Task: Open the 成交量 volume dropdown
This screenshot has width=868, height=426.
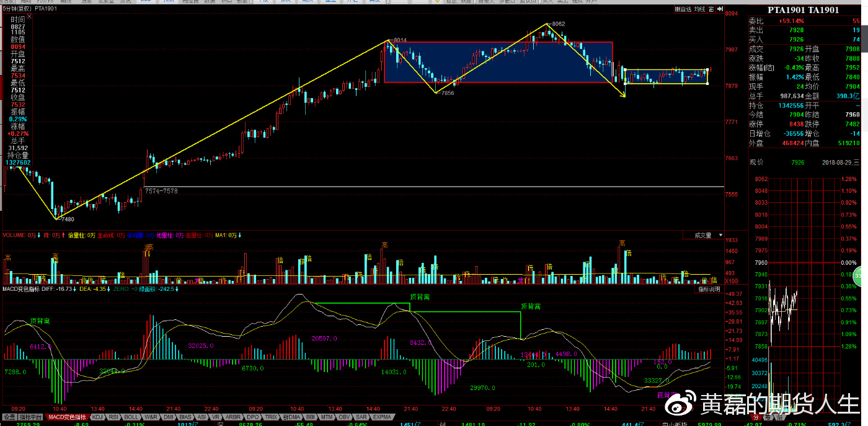Action: point(702,236)
